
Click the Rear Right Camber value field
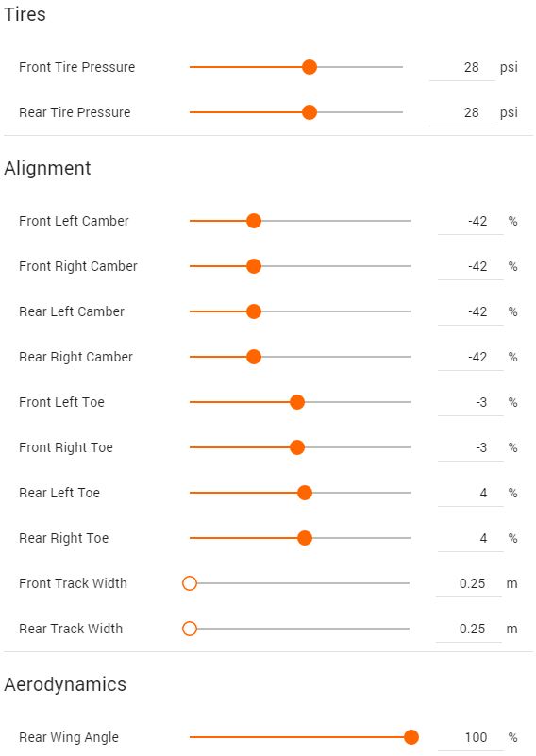click(x=471, y=358)
